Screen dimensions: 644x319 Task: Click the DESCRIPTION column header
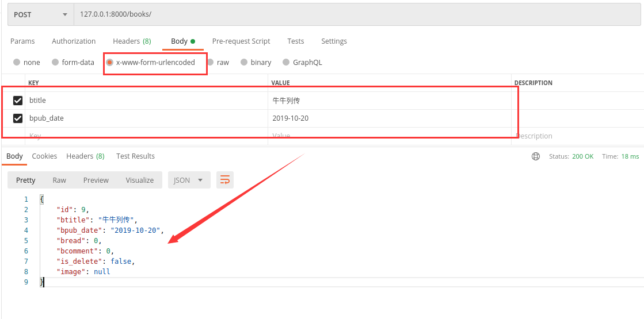[533, 83]
